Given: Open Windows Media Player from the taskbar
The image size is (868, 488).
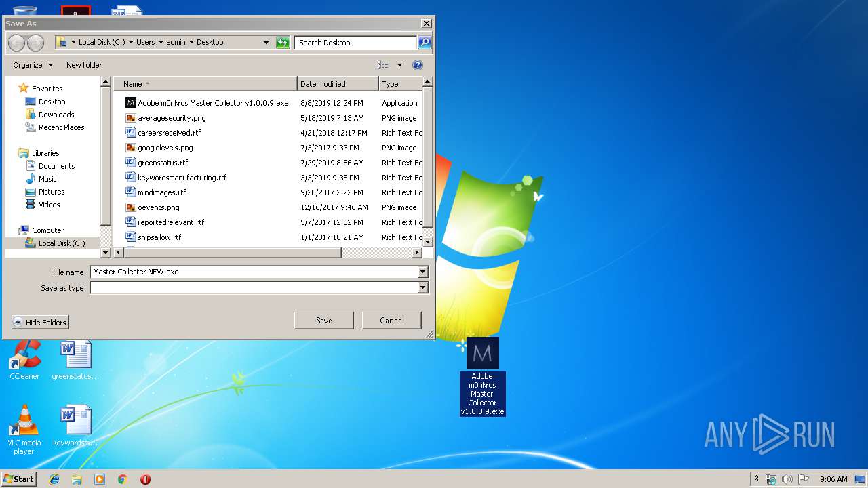Looking at the screenshot, I should coord(100,479).
